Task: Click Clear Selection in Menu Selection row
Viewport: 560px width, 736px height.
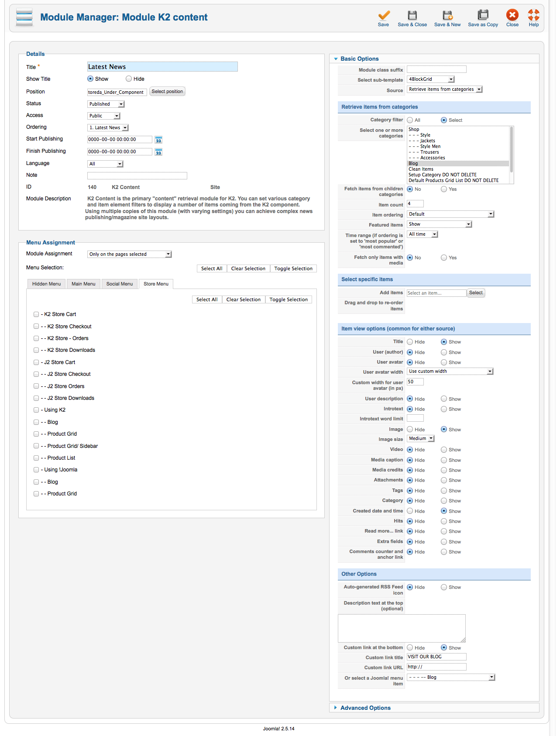Action: 248,268
